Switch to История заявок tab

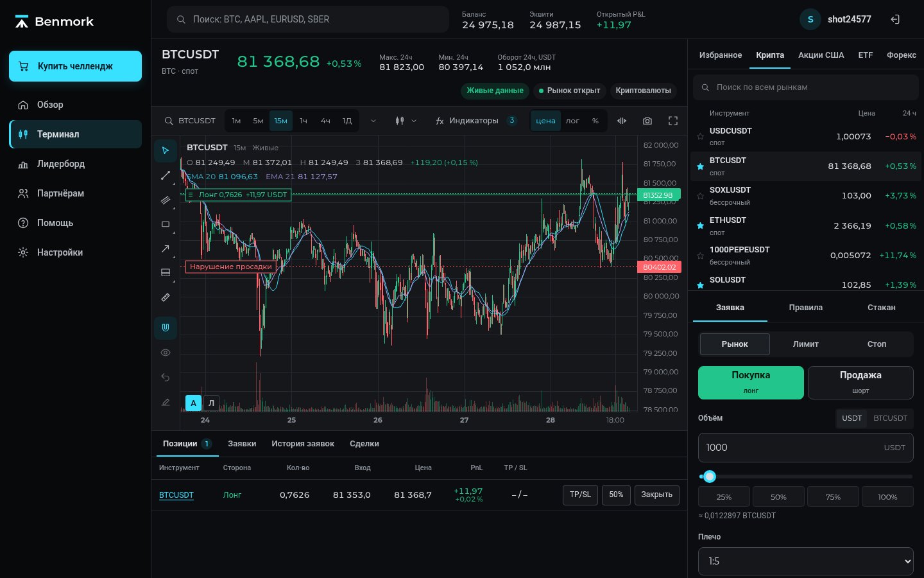click(x=303, y=444)
